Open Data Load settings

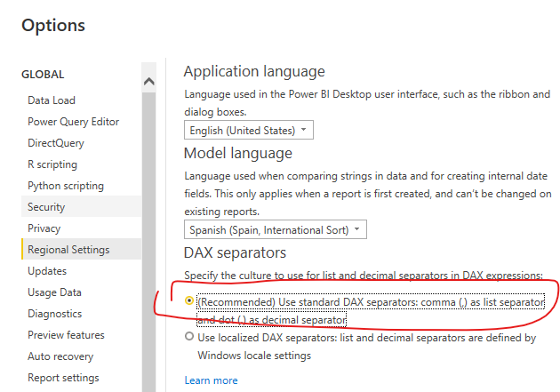click(52, 100)
